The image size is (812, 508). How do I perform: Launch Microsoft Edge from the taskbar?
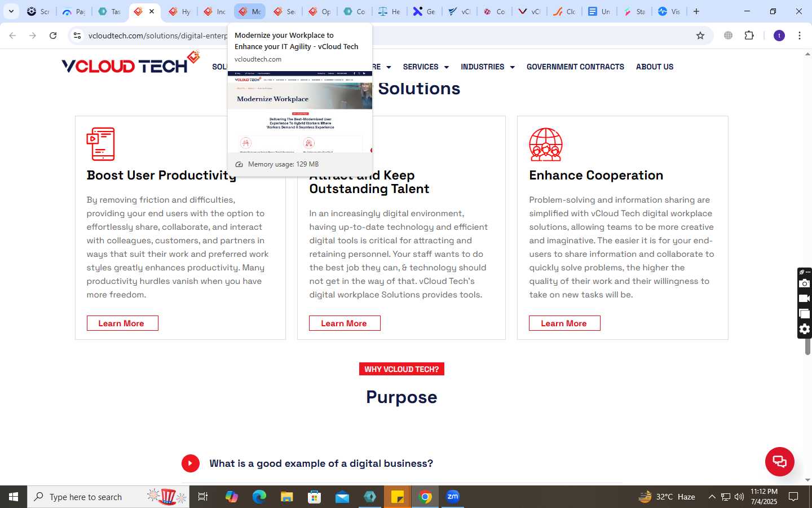click(259, 497)
